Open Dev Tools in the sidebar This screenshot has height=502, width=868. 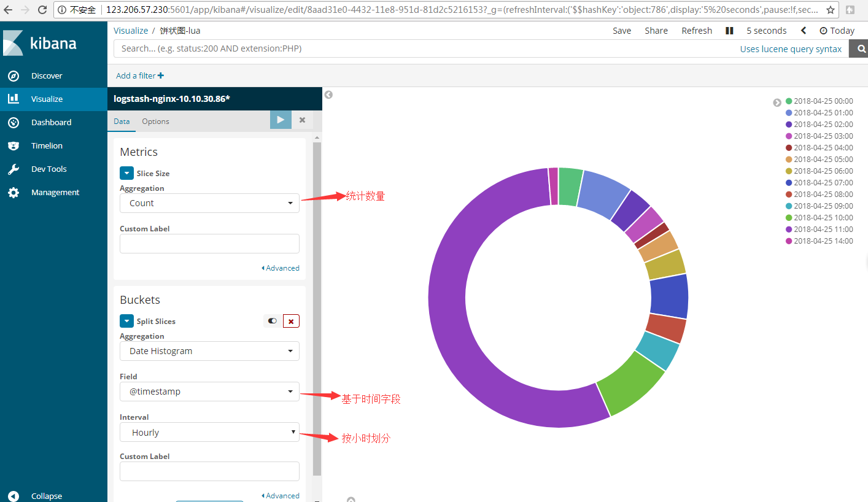coord(49,169)
